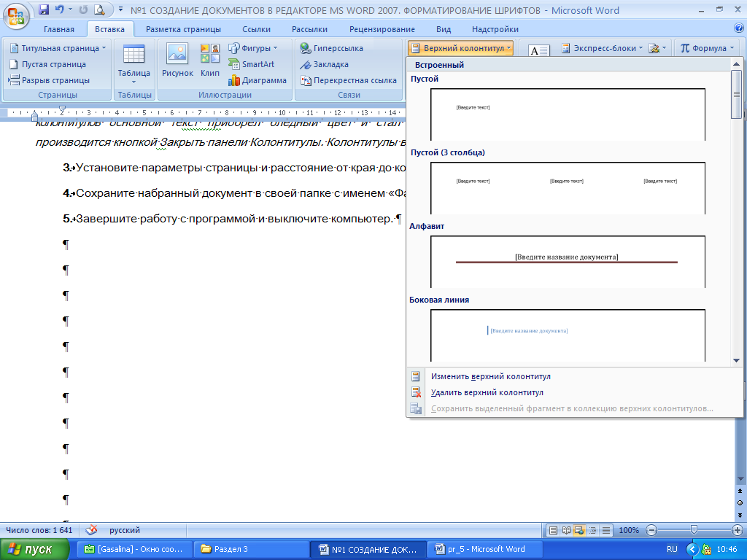This screenshot has height=560, width=747.
Task: Insert a page break (Разрыв страницы)
Action: click(x=49, y=80)
